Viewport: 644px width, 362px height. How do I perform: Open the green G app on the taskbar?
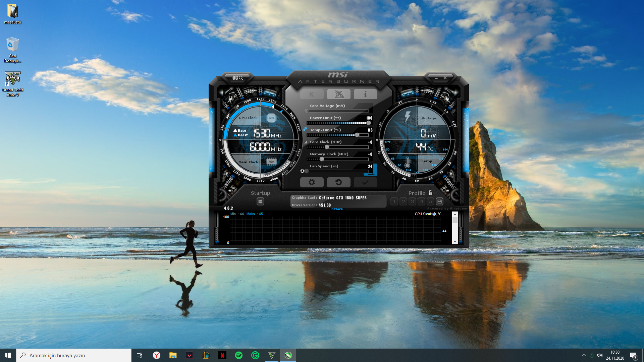point(255,355)
